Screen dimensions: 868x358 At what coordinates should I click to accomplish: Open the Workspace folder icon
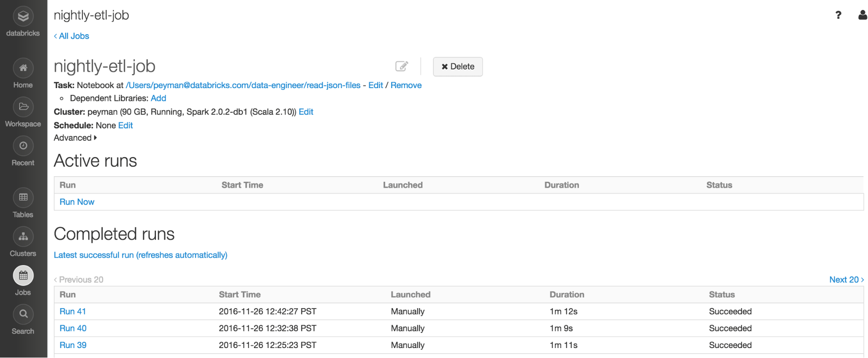point(23,107)
